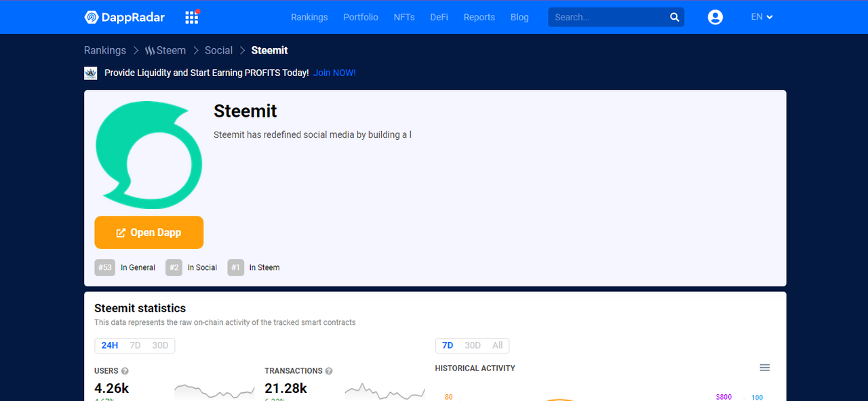Click the Steemit statistics heading
Viewport: 868px width, 401px height.
(x=140, y=308)
